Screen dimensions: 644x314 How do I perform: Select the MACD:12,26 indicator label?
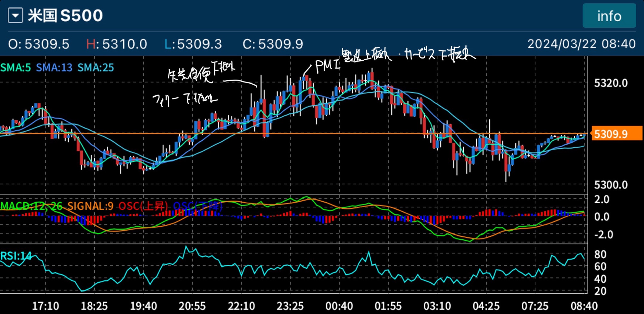(x=32, y=206)
